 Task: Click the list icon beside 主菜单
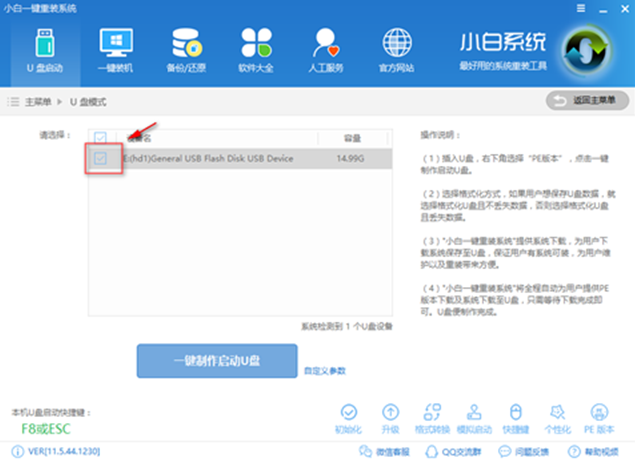13,102
